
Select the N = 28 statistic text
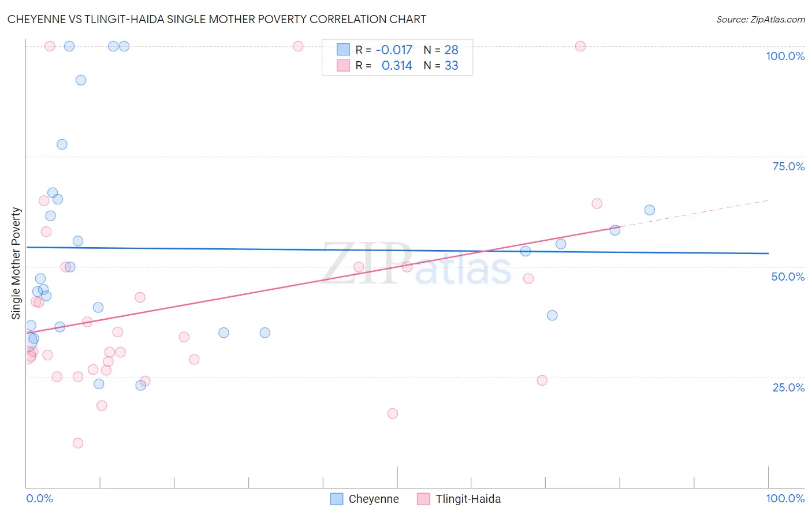[441, 50]
